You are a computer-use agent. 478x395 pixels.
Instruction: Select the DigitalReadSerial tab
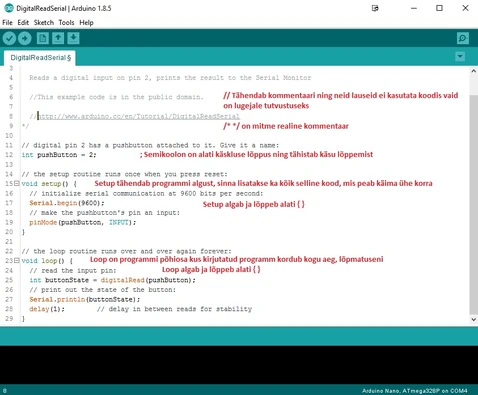tap(40, 58)
